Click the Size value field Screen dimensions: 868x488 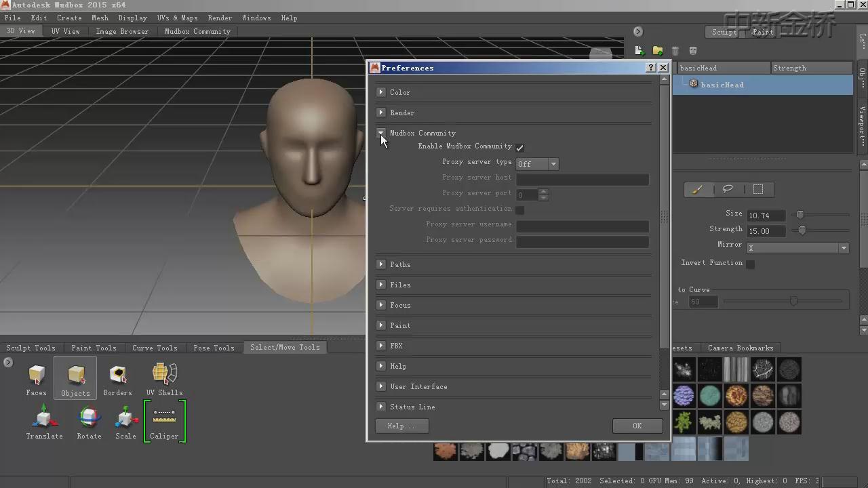coord(766,216)
